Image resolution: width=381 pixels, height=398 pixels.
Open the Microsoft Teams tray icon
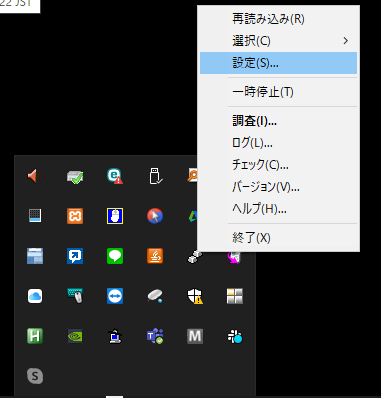[155, 336]
